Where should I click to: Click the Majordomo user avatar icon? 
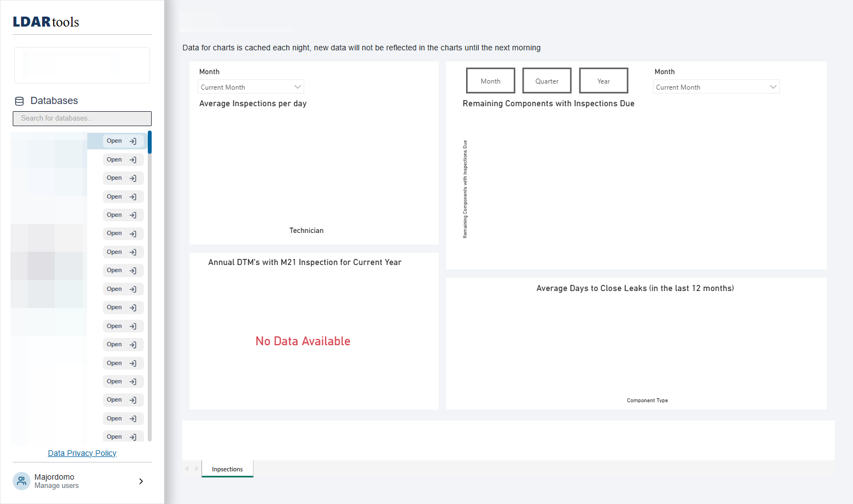click(22, 481)
